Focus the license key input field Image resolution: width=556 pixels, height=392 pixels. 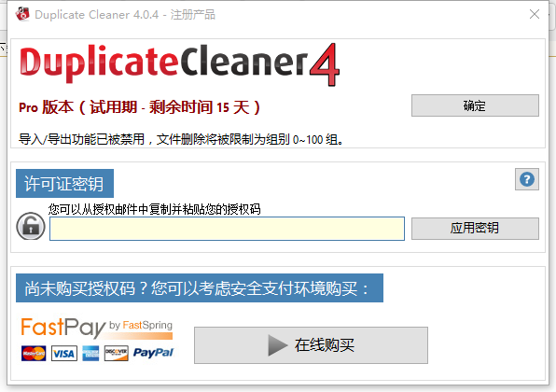227,229
